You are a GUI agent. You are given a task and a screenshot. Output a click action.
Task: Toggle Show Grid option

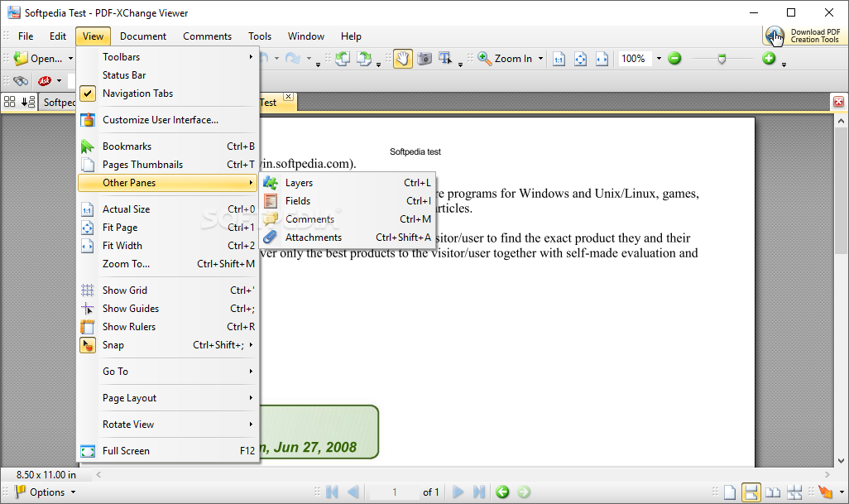tap(168, 290)
